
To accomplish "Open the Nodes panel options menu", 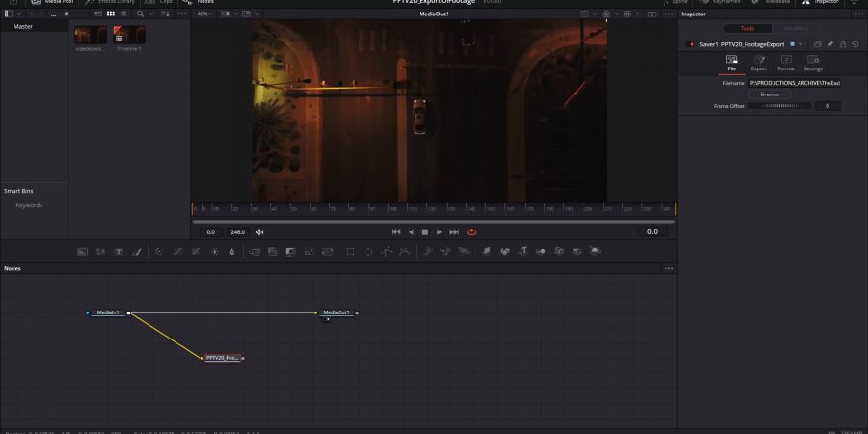I will pos(668,268).
